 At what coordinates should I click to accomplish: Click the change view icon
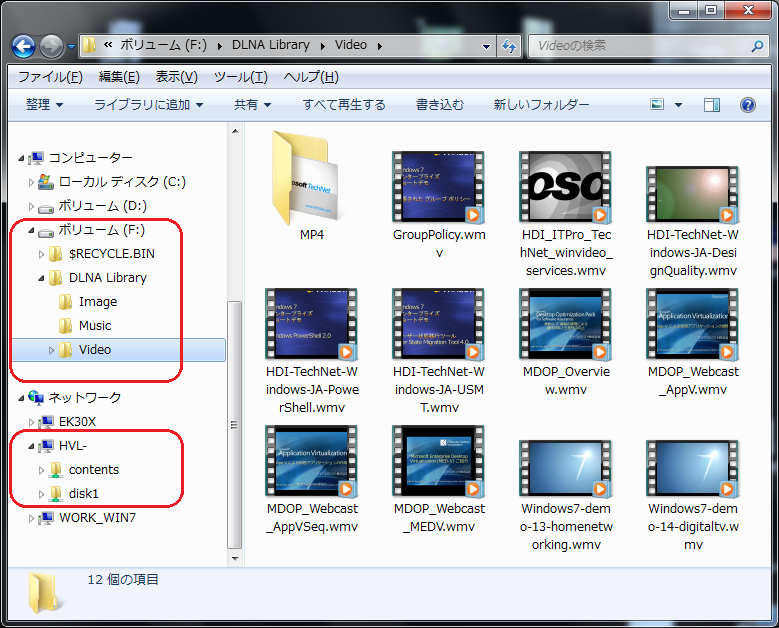[657, 104]
